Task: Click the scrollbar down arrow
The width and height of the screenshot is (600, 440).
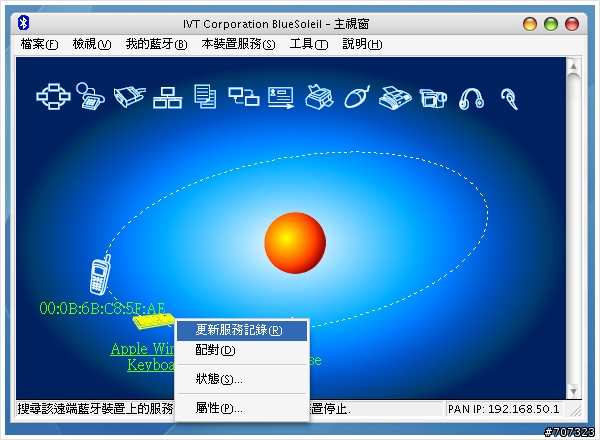Action: tap(574, 391)
